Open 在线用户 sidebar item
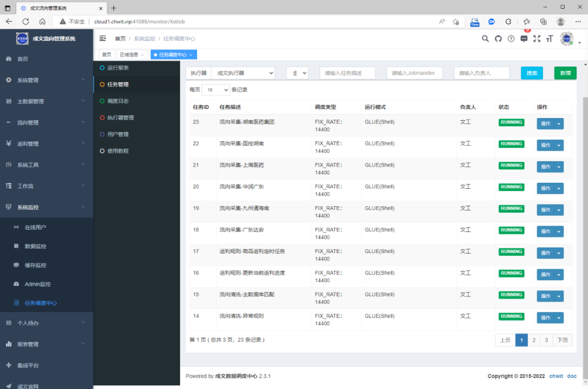 pyautogui.click(x=46, y=227)
